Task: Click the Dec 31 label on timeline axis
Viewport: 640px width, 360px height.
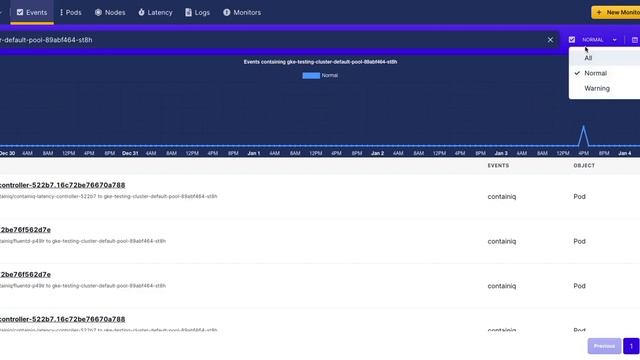Action: click(x=130, y=153)
